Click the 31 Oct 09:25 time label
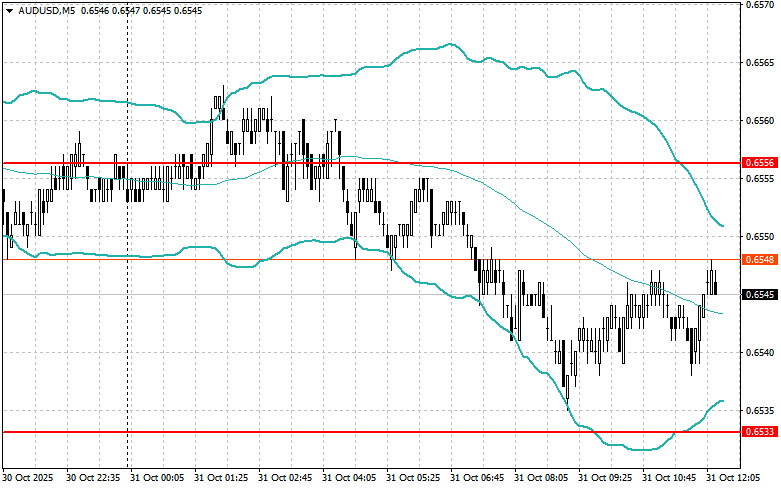The image size is (781, 489). click(605, 478)
